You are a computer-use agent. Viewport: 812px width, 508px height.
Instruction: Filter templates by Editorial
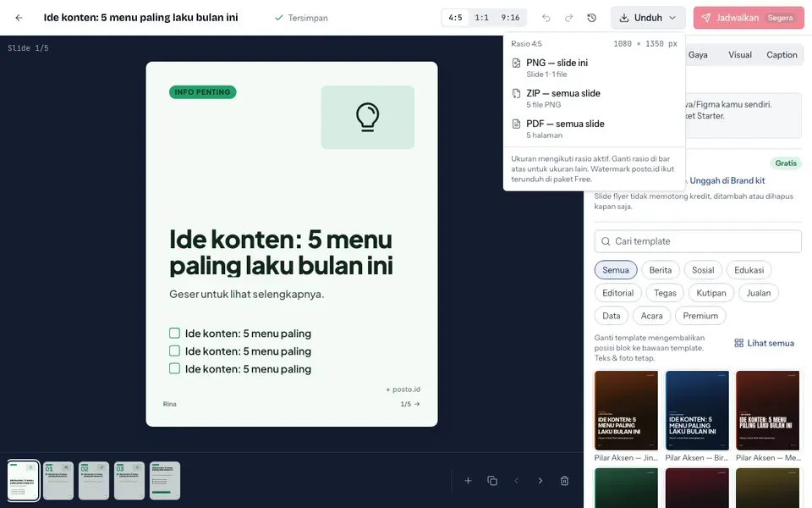pyautogui.click(x=617, y=293)
